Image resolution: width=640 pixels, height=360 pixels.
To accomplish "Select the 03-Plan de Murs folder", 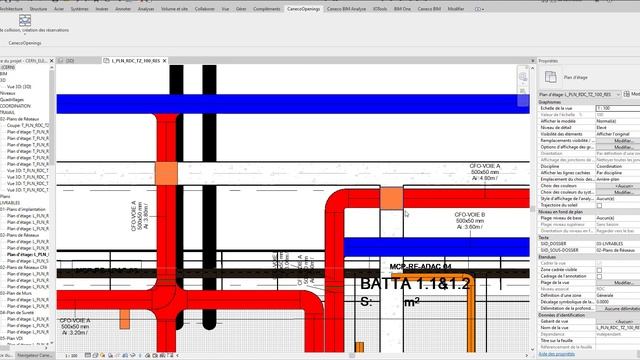I will [x=16, y=293].
